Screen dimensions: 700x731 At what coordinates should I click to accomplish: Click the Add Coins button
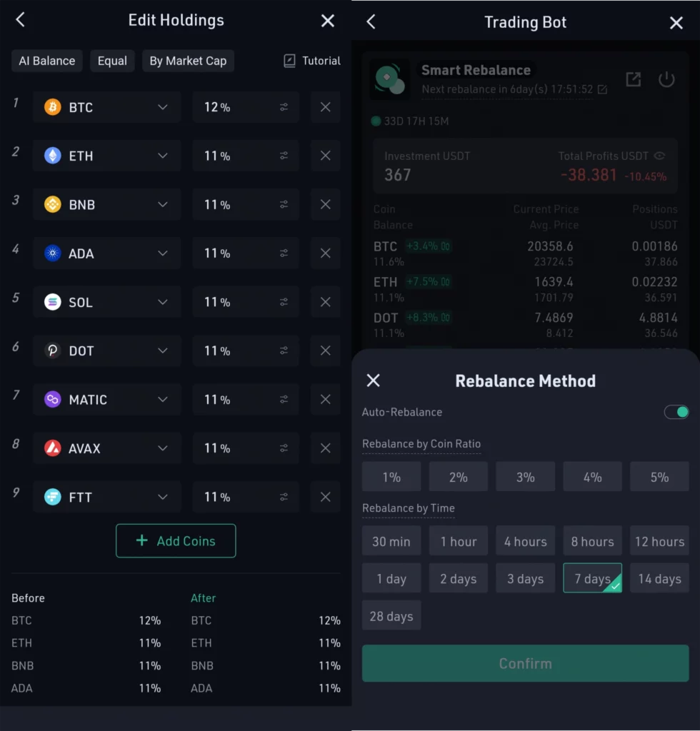[x=176, y=540]
